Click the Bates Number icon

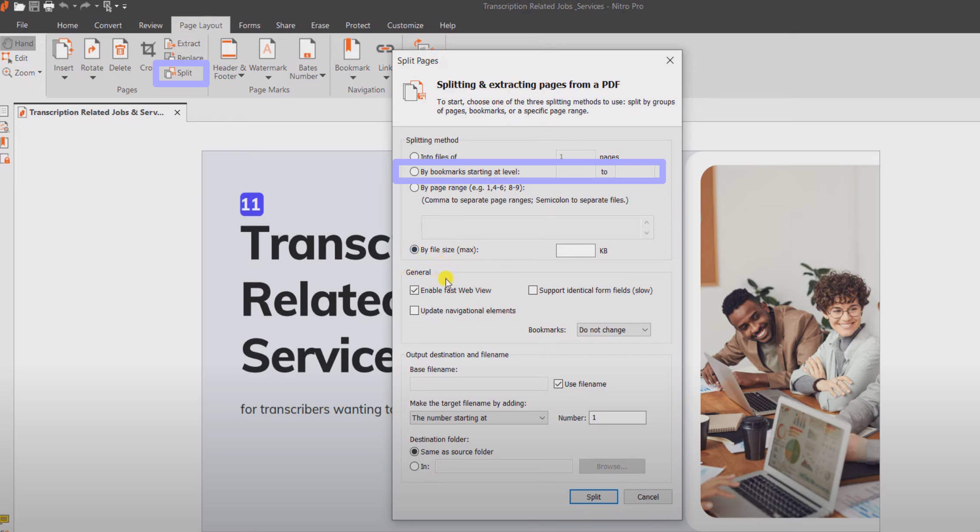click(307, 50)
